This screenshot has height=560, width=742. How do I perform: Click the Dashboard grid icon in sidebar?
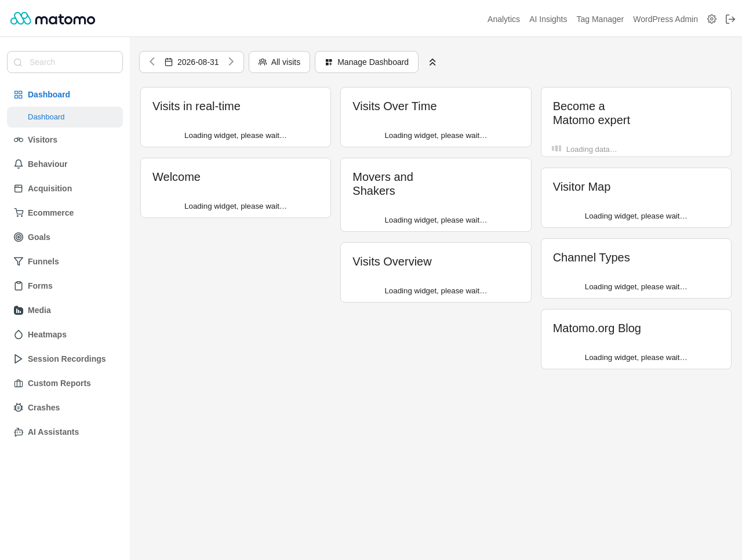pos(19,94)
